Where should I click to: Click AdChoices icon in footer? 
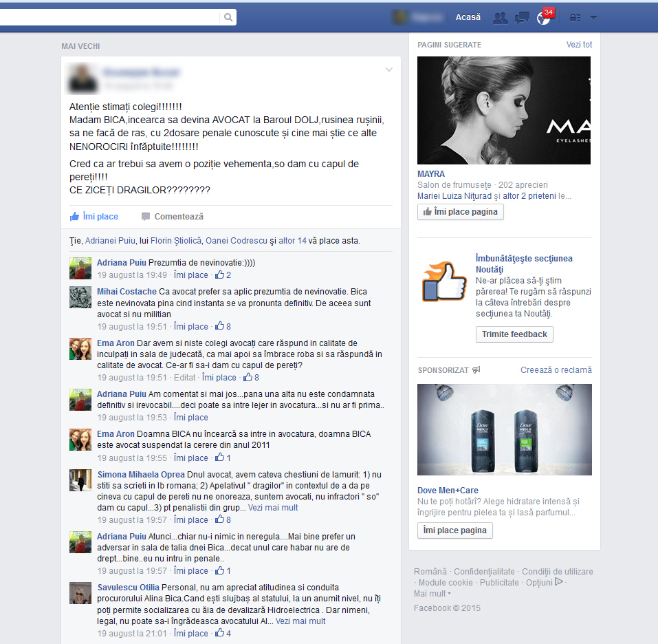tap(559, 582)
